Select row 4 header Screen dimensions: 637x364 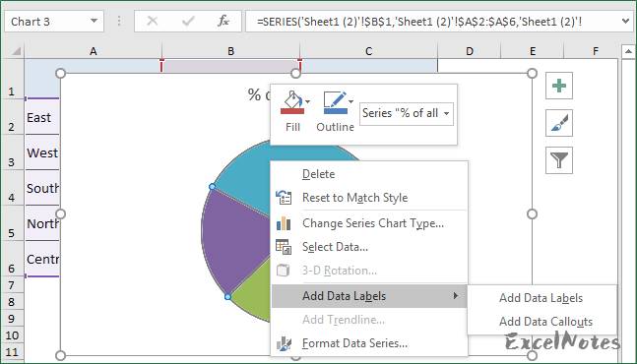click(12, 188)
